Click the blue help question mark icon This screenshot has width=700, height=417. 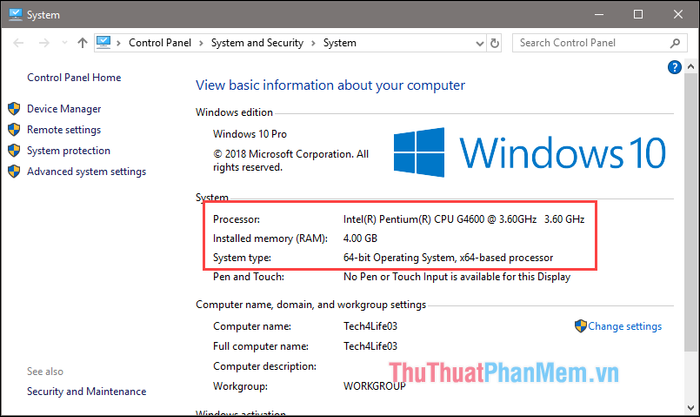(x=674, y=67)
